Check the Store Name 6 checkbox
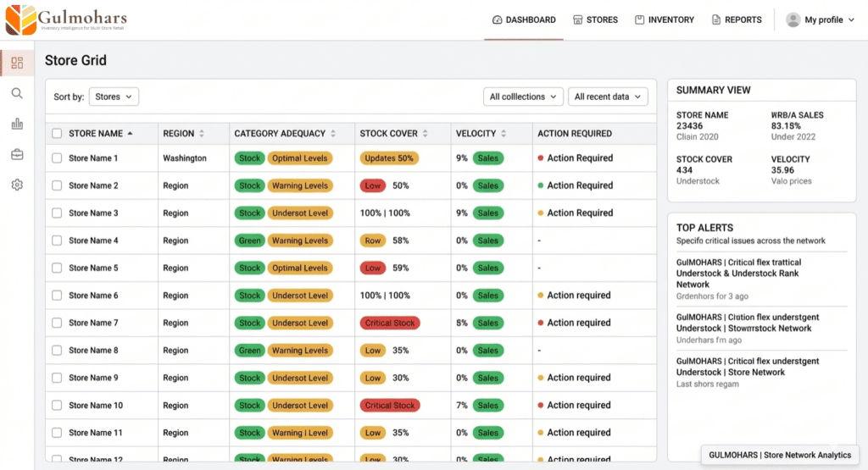The image size is (868, 470). tap(57, 296)
